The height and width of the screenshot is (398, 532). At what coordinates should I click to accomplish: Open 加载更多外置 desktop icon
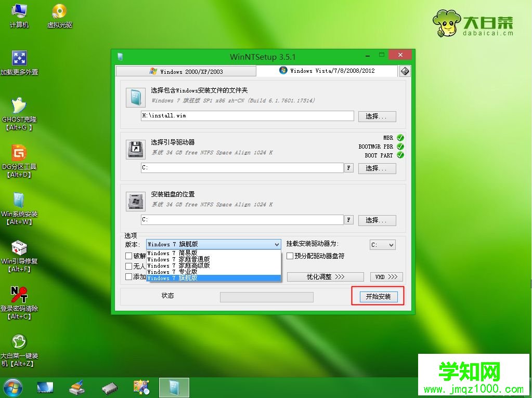19,57
